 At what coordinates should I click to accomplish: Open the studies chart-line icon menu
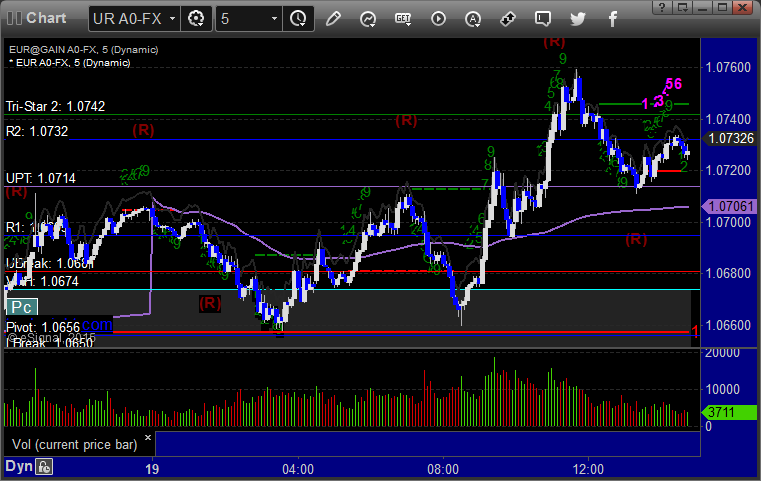[368, 19]
